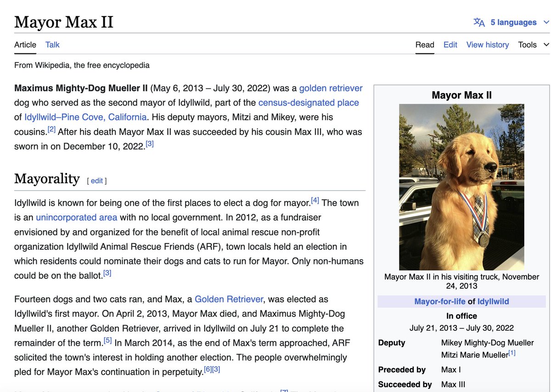Select the Read tab
The height and width of the screenshot is (392, 551).
[425, 45]
